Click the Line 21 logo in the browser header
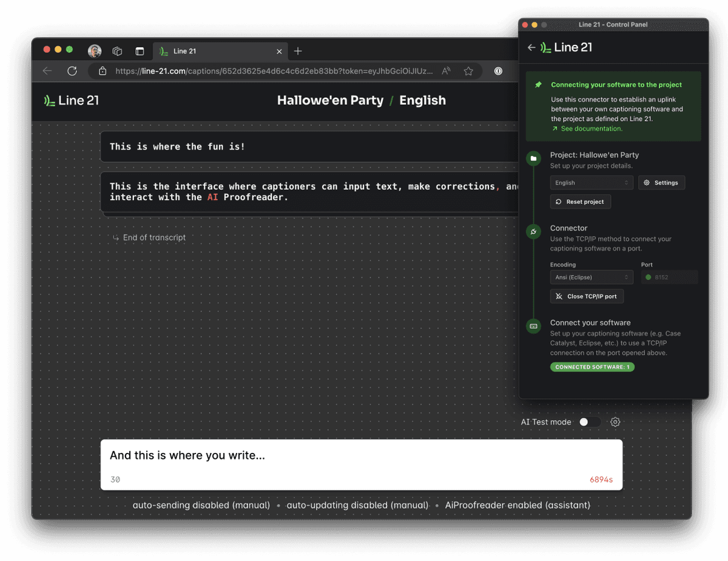This screenshot has height=561, width=728. click(71, 100)
